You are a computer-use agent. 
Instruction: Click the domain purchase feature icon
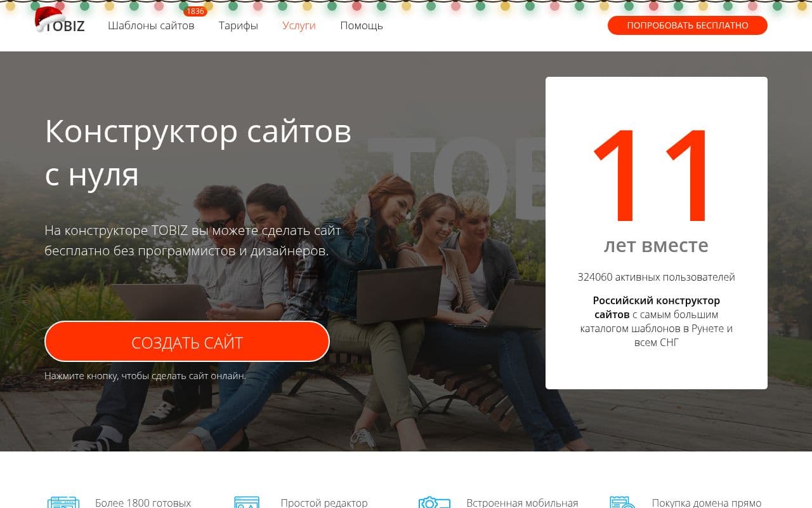(x=622, y=502)
